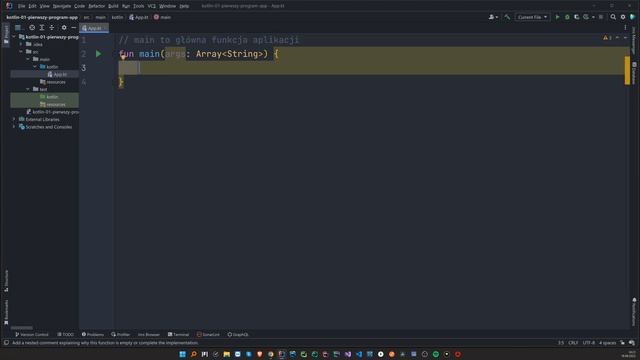
Task: Open the File menu
Action: [x=21, y=6]
